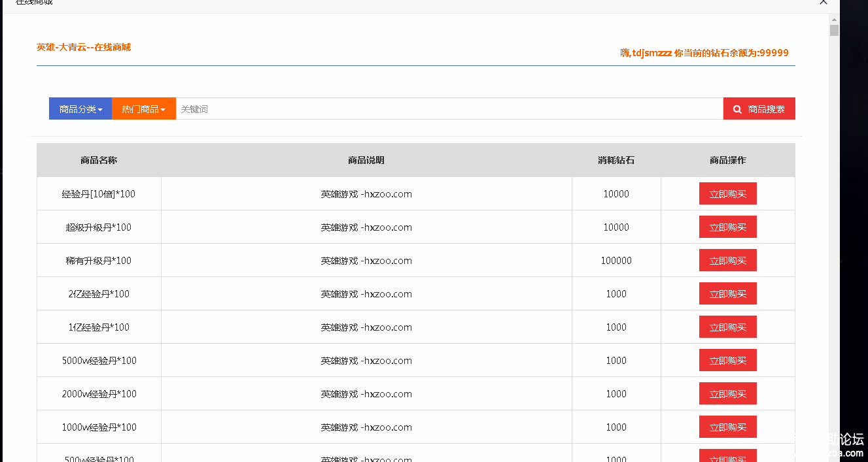Click the 英雄-大青云--在线商城 title
This screenshot has height=462, width=868.
click(84, 47)
